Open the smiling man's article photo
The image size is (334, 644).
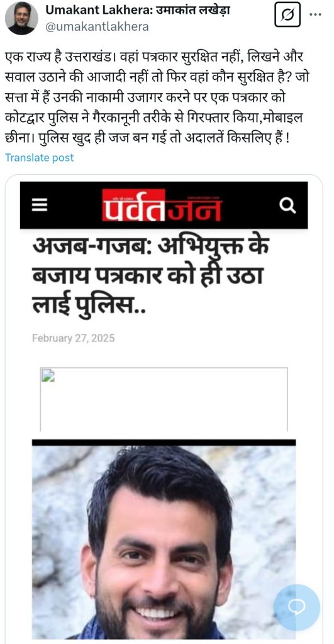click(x=164, y=542)
